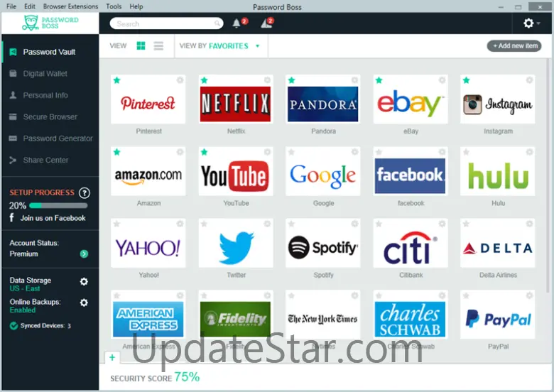Viewport: 554px width, 392px height.
Task: Open the Edit menu
Action: point(30,6)
